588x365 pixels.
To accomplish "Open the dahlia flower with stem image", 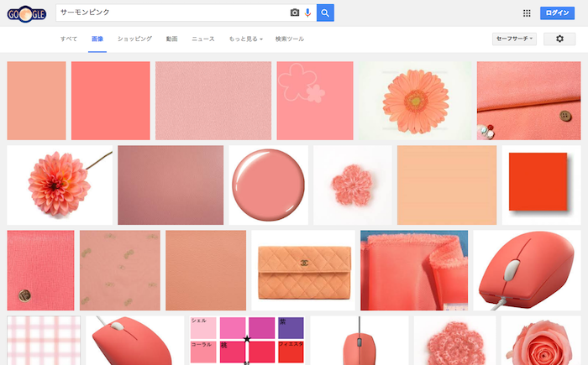I will (59, 185).
